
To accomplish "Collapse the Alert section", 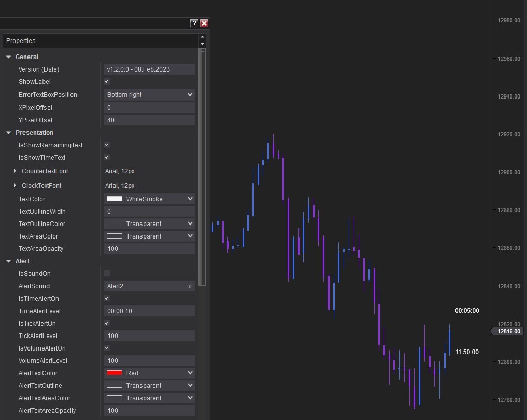I will tap(9, 261).
